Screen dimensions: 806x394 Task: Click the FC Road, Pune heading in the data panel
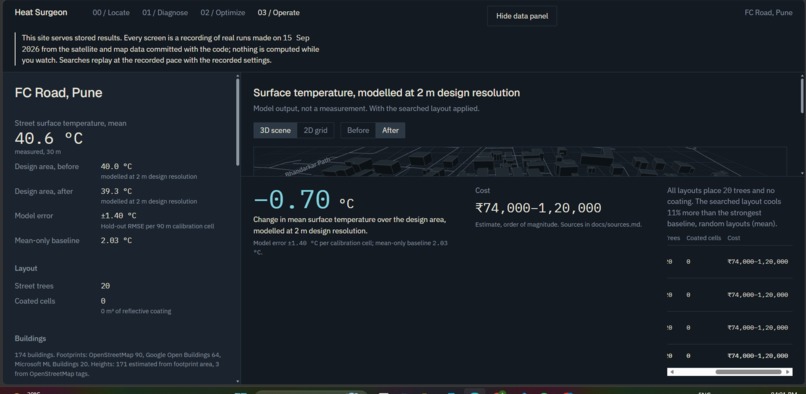click(59, 93)
